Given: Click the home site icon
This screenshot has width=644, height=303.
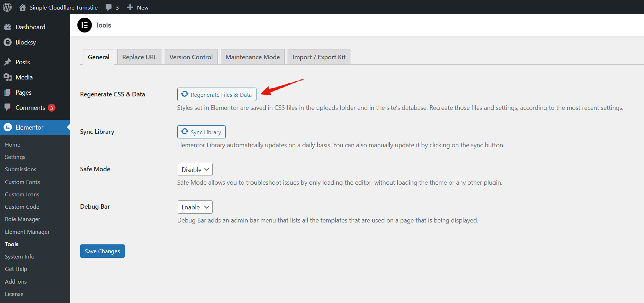Looking at the screenshot, I should [23, 7].
